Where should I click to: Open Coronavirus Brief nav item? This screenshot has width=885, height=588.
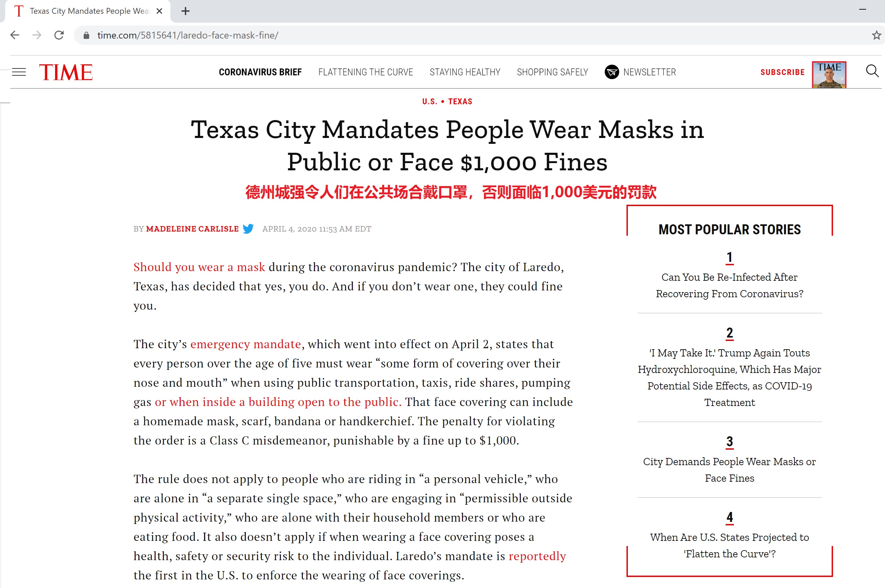tap(260, 72)
